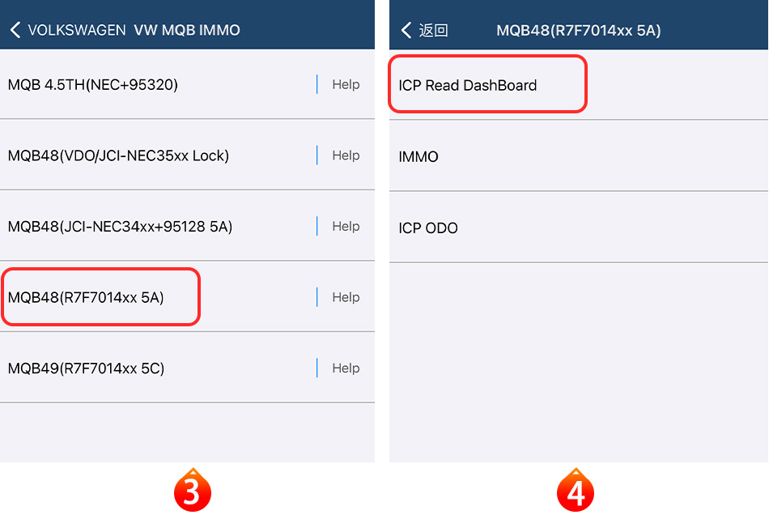This screenshot has height=532, width=769.
Task: Select MQB48(JCI-NEC34xx+95128 5A) entry
Action: [x=120, y=227]
